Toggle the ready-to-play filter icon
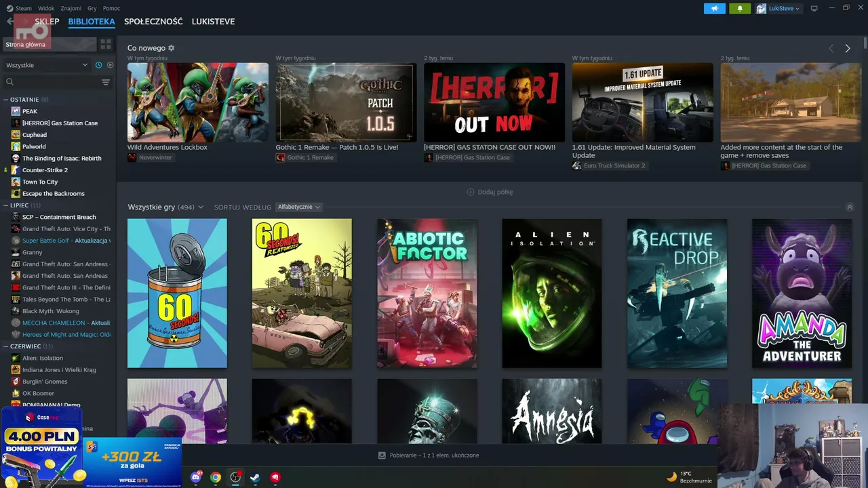The height and width of the screenshot is (488, 868). (x=110, y=65)
